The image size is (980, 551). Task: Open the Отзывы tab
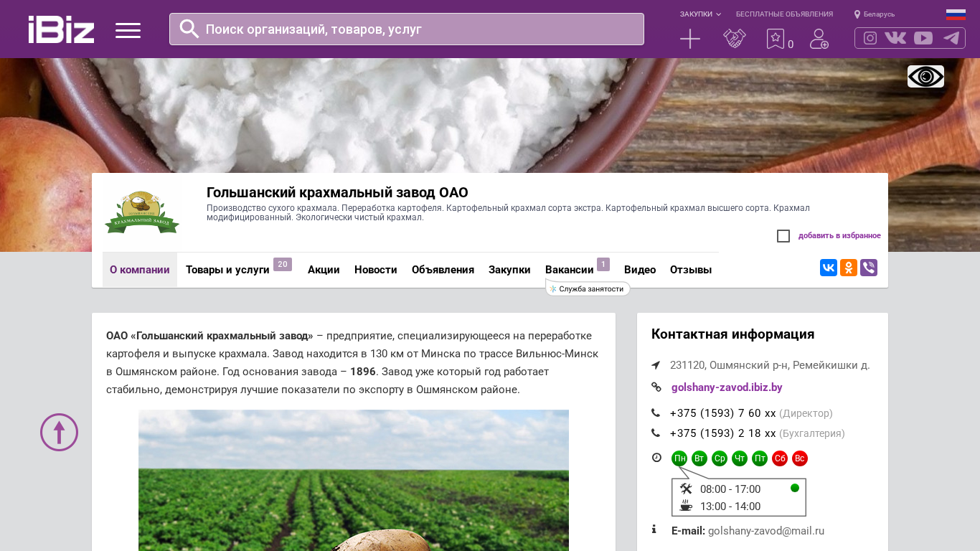[691, 270]
